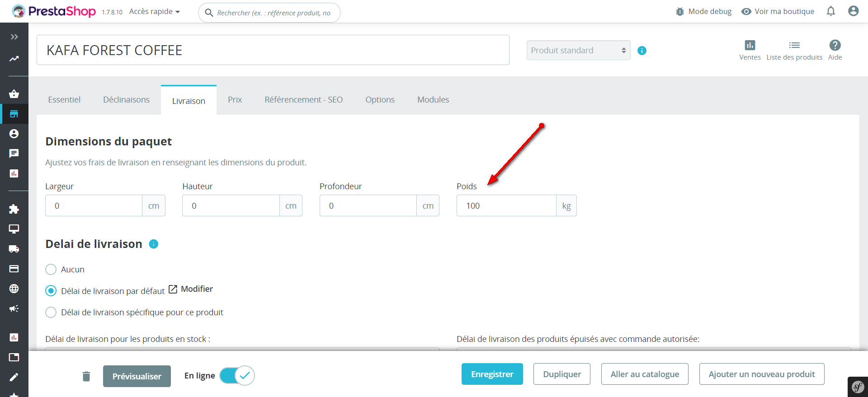Choose Délai de livraison spécifique pour ce produit
The height and width of the screenshot is (397, 868).
(51, 313)
